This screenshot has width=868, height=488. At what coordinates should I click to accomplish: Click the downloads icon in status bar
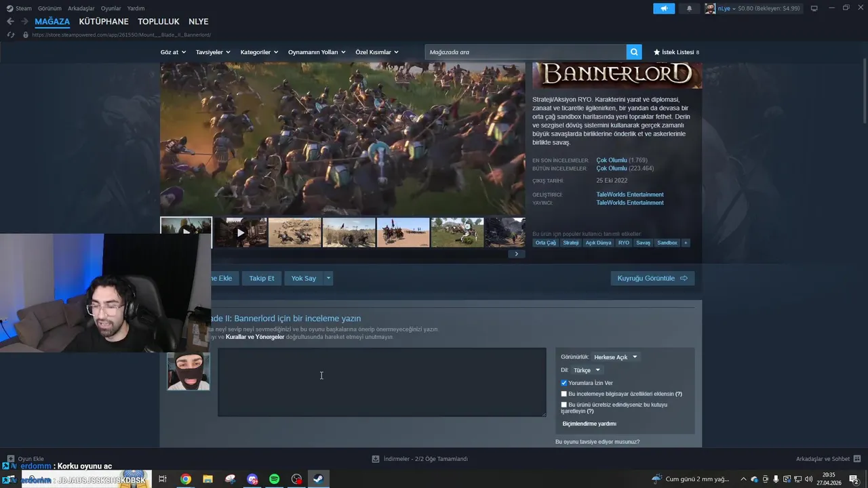376,459
